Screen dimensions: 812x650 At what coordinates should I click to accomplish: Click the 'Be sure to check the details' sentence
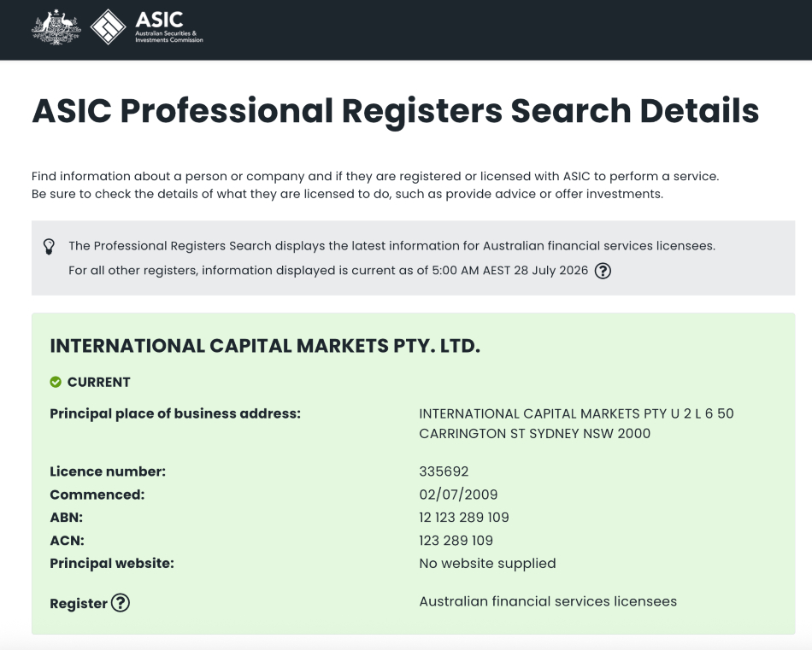click(347, 194)
